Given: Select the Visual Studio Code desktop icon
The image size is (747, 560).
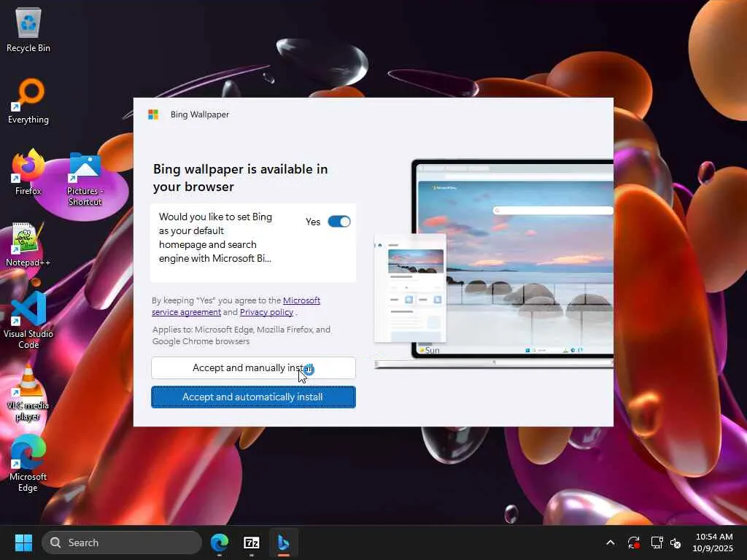Looking at the screenshot, I should tap(28, 321).
